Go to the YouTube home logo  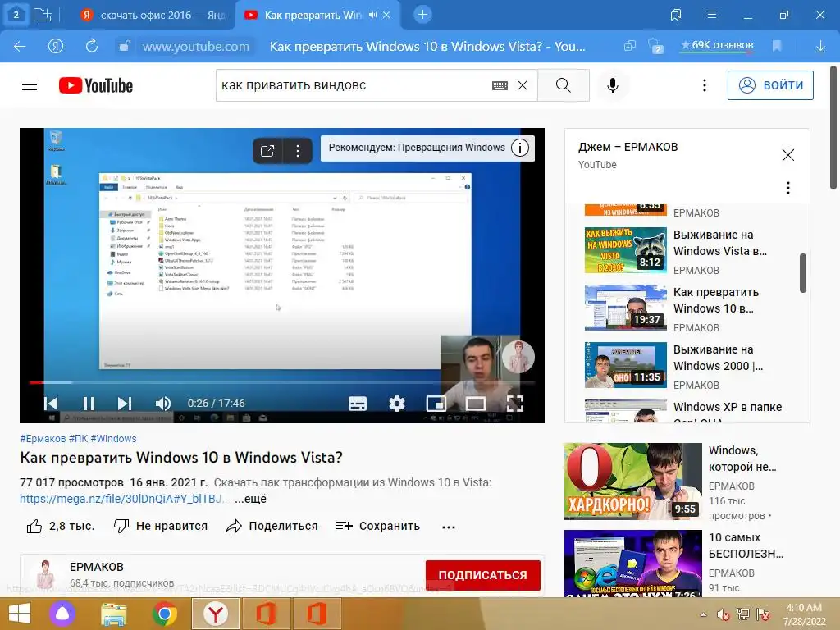tap(96, 85)
